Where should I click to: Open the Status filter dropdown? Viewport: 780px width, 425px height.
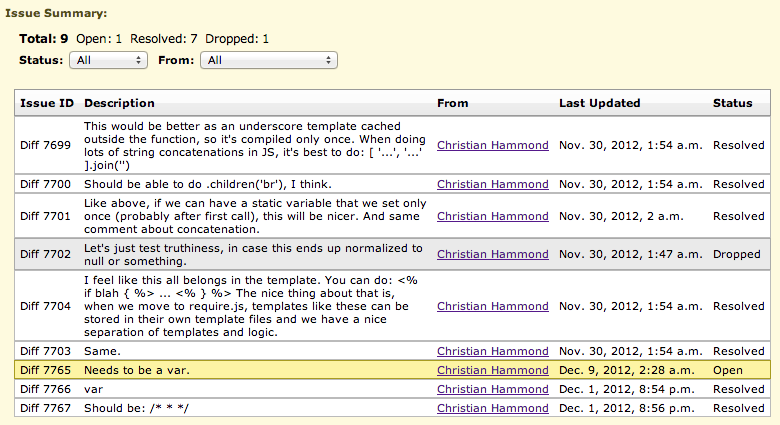(x=108, y=60)
